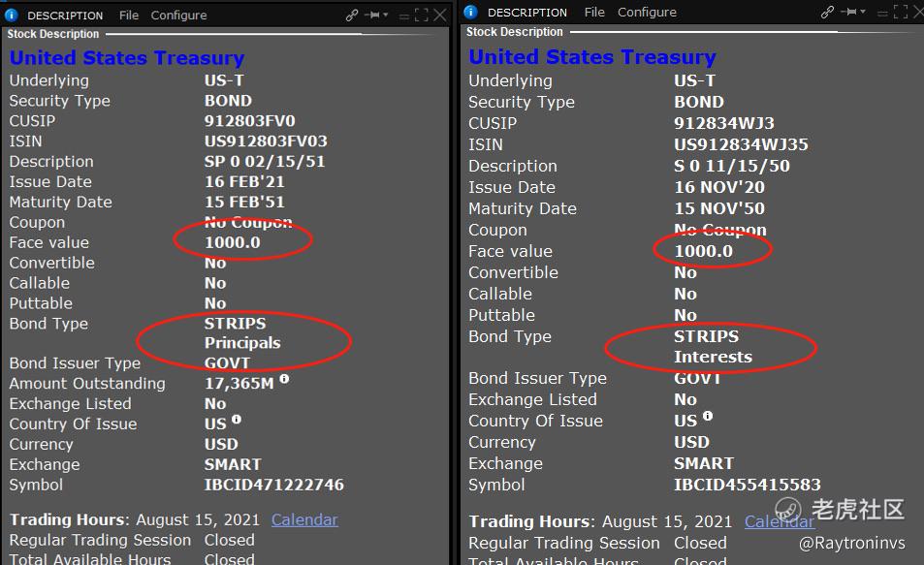Viewport: 924px width, 565px height.
Task: Click the DESCRIPTION title in the right window
Action: [527, 12]
